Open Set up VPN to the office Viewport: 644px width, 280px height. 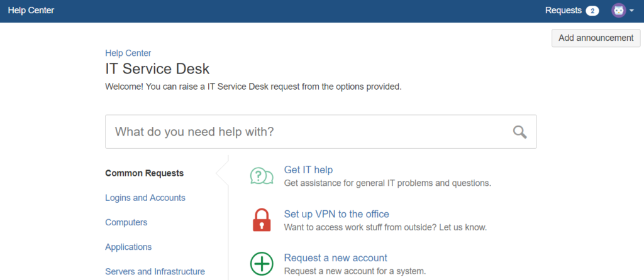click(336, 214)
